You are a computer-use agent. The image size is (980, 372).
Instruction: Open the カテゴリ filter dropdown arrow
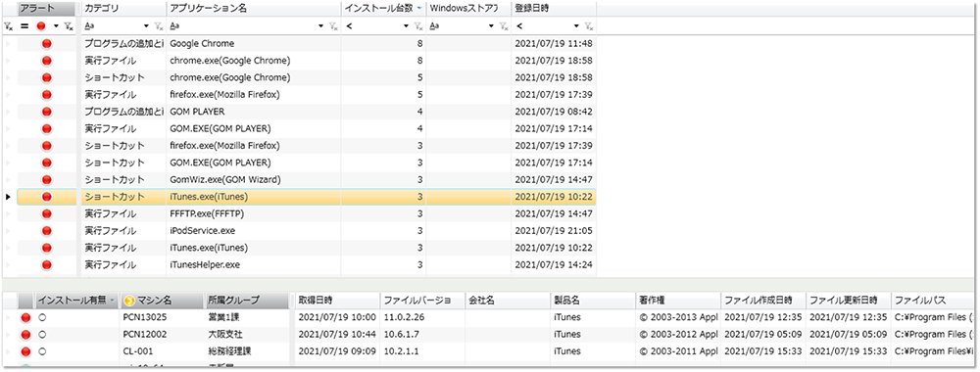146,26
